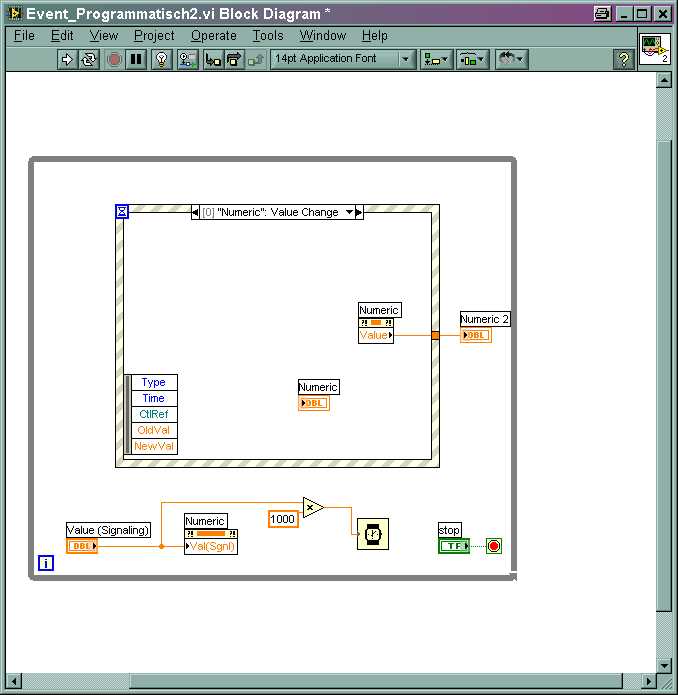Screen dimensions: 678x695
Task: Select the stop boolean TF terminal
Action: coord(454,546)
